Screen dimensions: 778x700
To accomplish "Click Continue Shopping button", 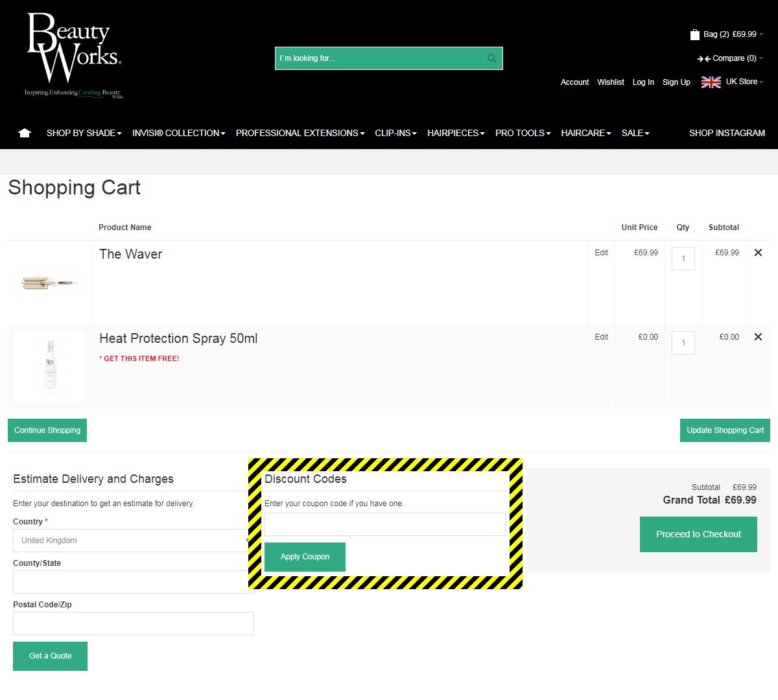I will 47,430.
